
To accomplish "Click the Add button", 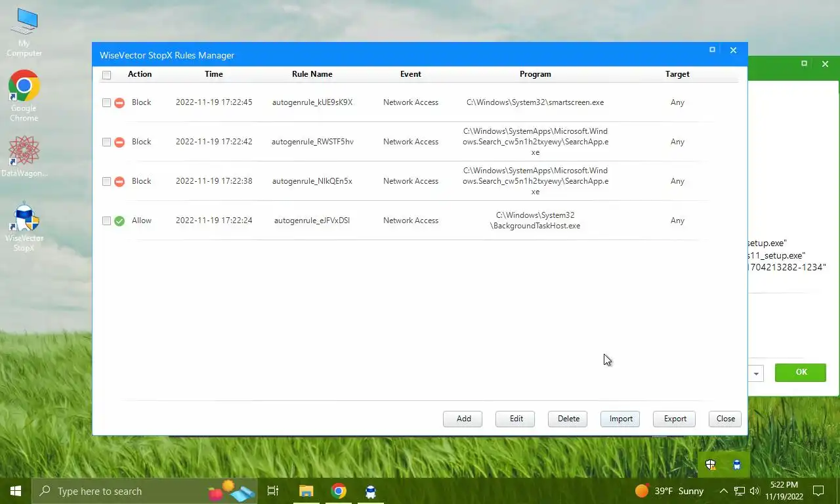I will [x=463, y=419].
